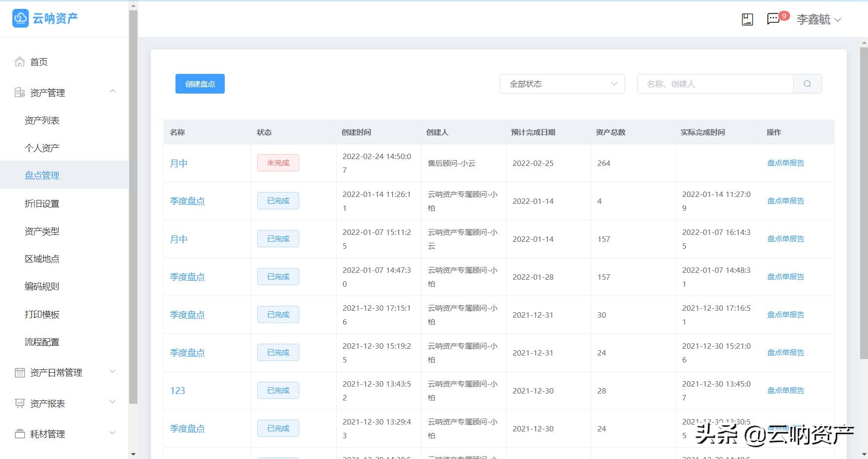Click the 资产管理 building icon in sidebar
The image size is (868, 459).
coord(20,93)
